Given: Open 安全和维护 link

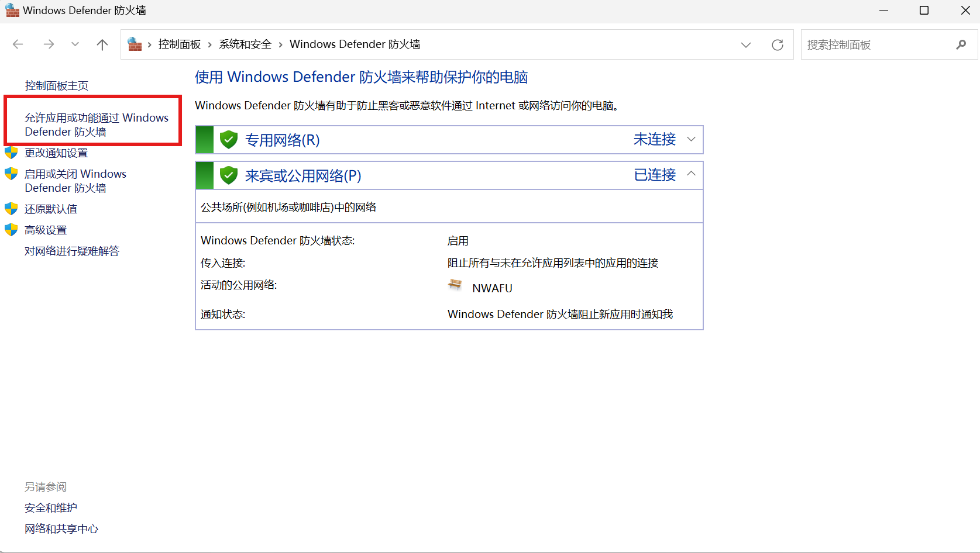Looking at the screenshot, I should pyautogui.click(x=51, y=508).
